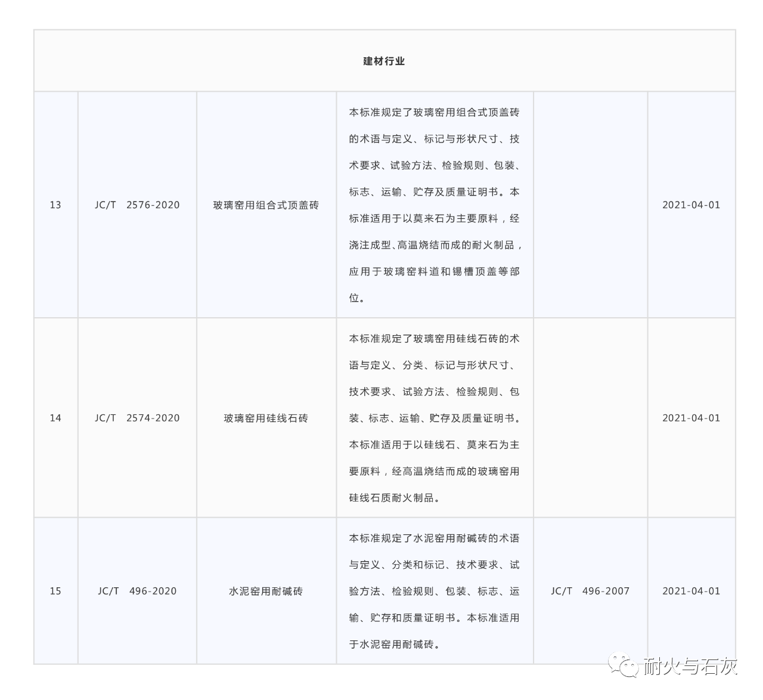
Task: Select the 玻璃窑用硅线石砖 title cell
Action: click(267, 418)
